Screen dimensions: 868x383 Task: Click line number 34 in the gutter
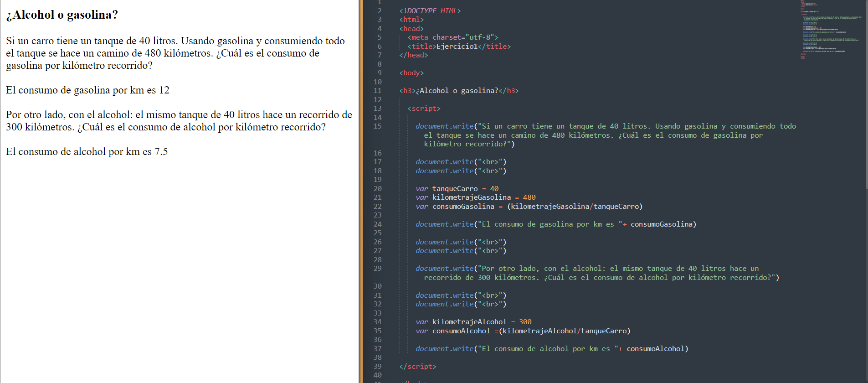(377, 322)
